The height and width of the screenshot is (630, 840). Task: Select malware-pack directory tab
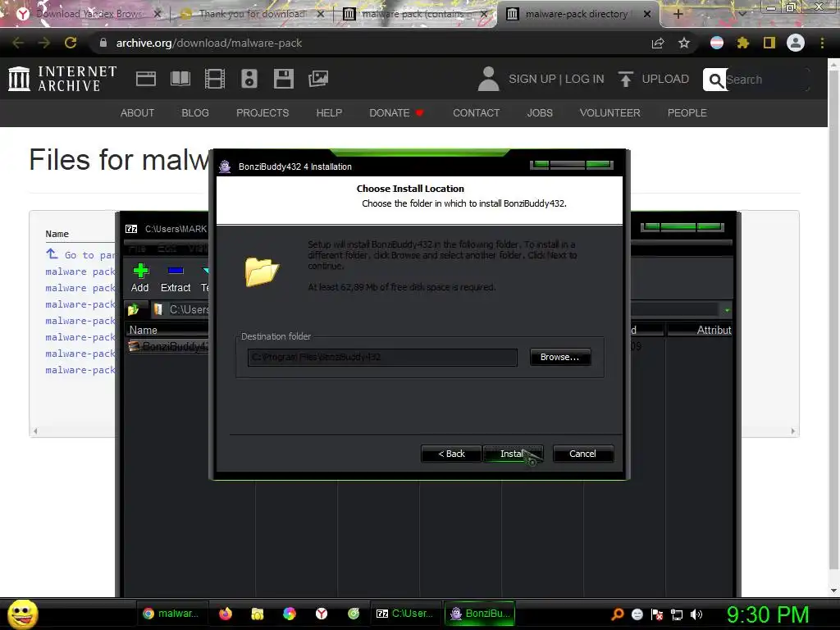577,14
